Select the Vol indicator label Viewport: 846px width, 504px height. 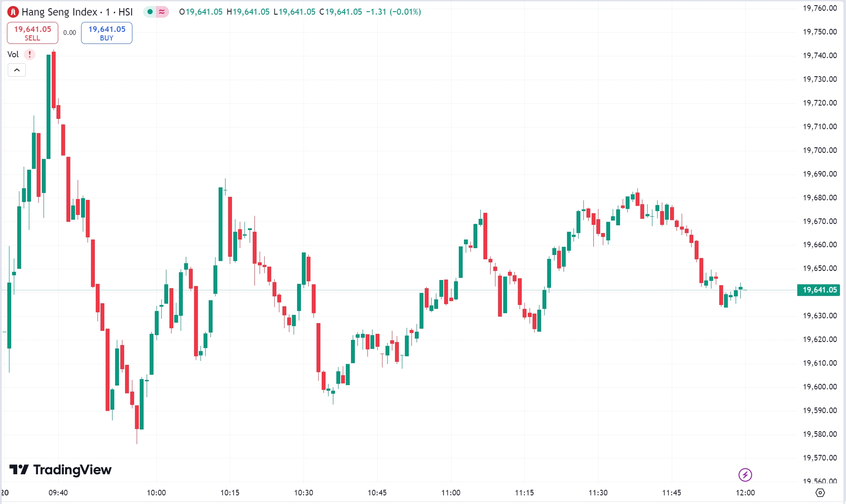(x=13, y=54)
